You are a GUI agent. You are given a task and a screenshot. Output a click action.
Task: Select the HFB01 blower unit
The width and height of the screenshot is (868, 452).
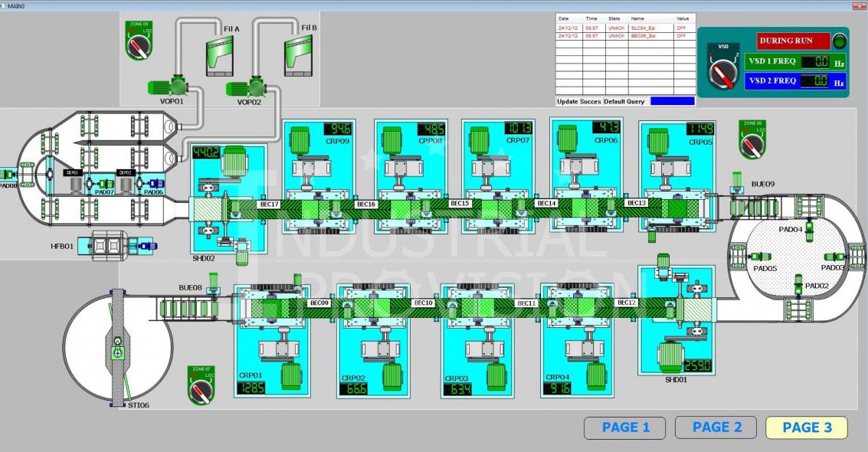click(x=115, y=245)
